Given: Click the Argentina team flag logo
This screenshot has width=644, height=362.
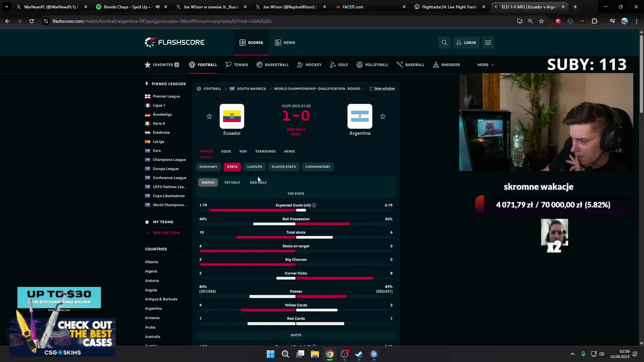Looking at the screenshot, I should (360, 116).
